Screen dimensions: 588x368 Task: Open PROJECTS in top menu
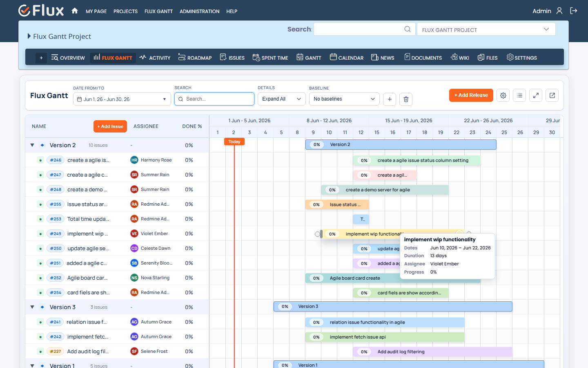click(125, 11)
